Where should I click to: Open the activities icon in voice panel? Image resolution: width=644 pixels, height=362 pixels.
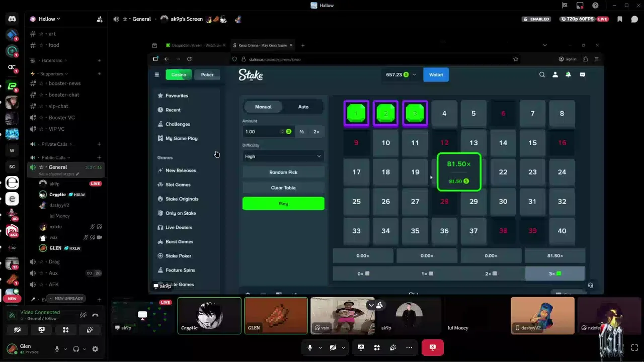pos(65,330)
